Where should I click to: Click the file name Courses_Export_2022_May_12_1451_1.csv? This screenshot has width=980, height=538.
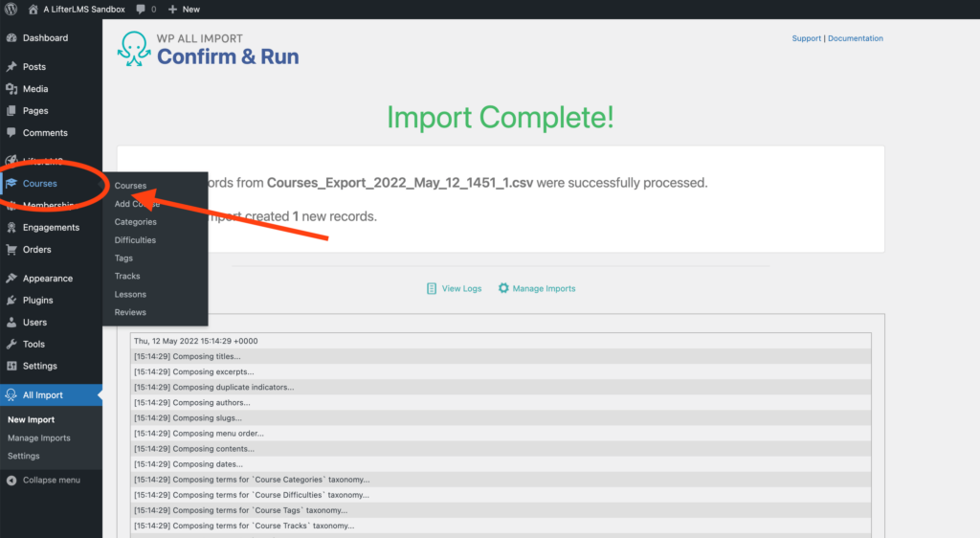tap(400, 183)
